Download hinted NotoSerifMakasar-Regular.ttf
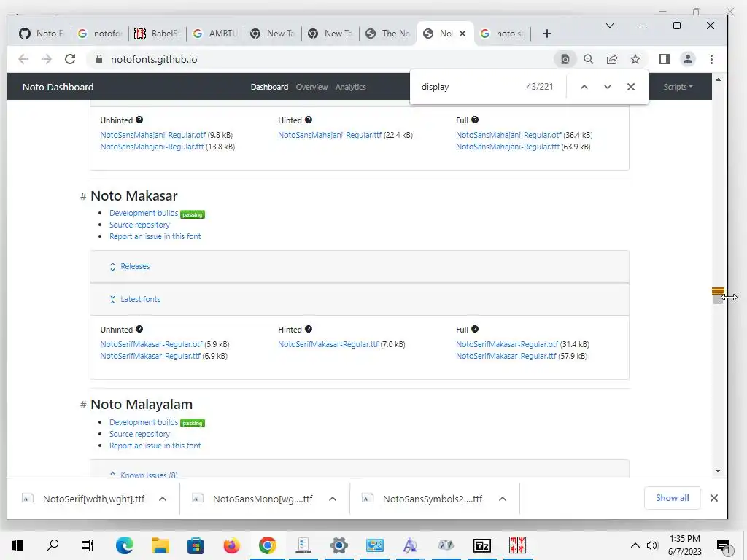The image size is (747, 560). [x=328, y=344]
